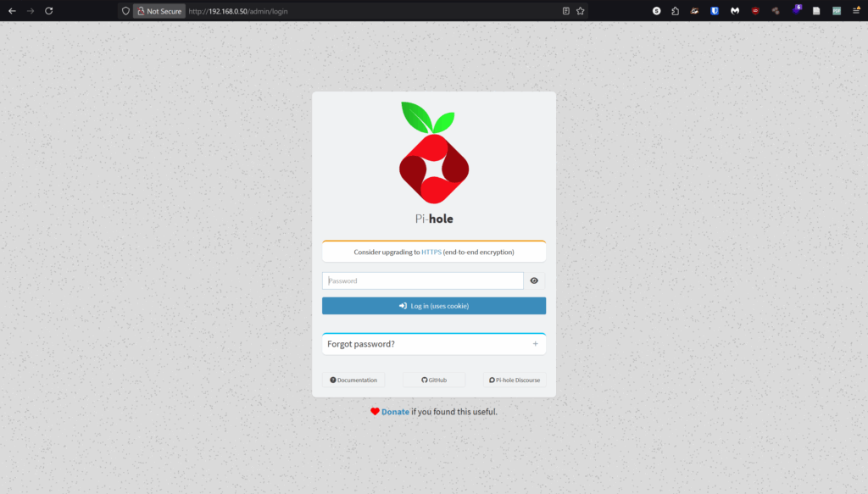This screenshot has height=494, width=868.
Task: Open the HTTPS upgrade link
Action: point(431,253)
